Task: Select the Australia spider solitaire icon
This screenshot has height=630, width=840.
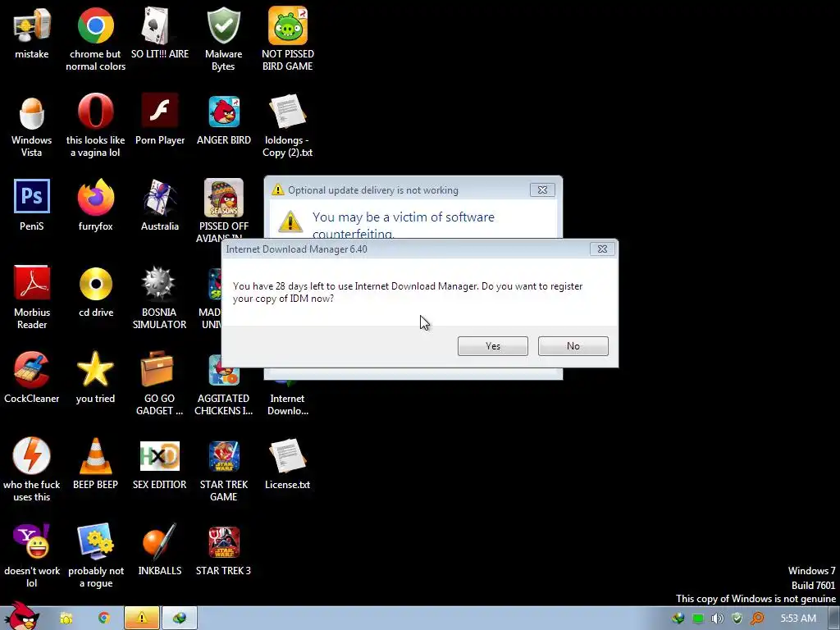Action: (160, 206)
